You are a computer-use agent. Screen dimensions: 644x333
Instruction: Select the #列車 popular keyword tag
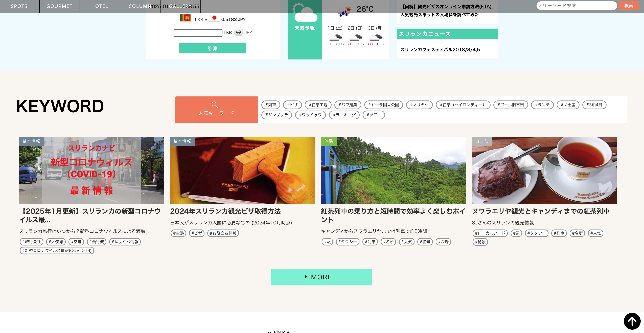[271, 105]
